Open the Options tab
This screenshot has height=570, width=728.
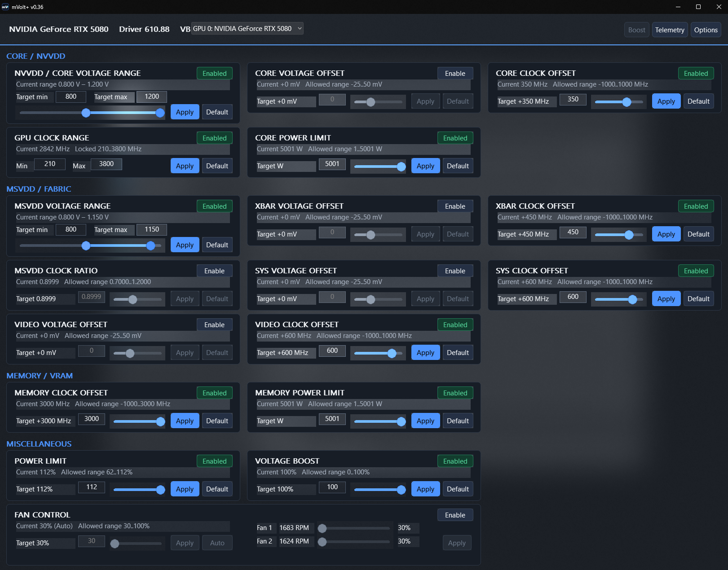(x=706, y=30)
